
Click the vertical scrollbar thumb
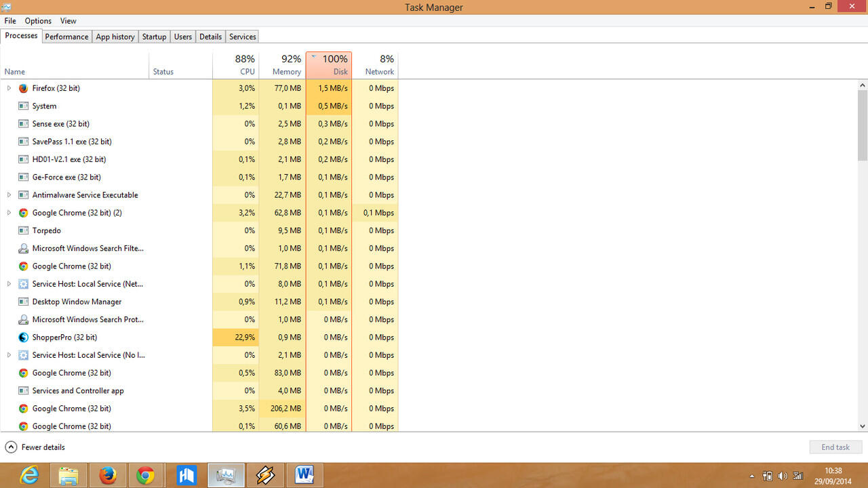tap(863, 126)
